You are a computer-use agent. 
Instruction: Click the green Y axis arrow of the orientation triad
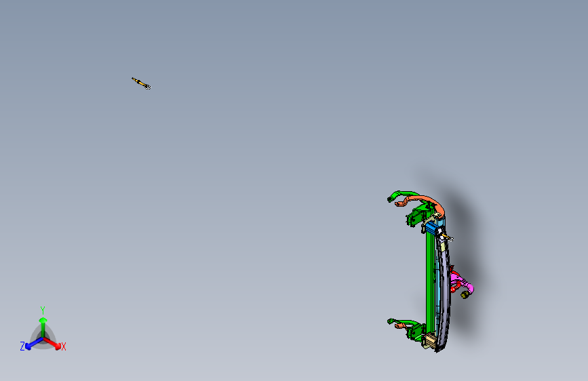coord(43,327)
